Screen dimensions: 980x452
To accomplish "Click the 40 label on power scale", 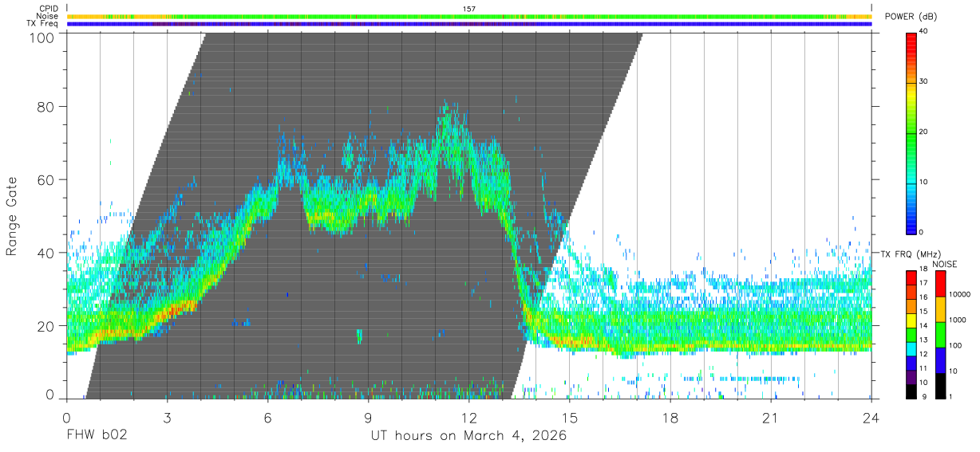I will point(923,31).
